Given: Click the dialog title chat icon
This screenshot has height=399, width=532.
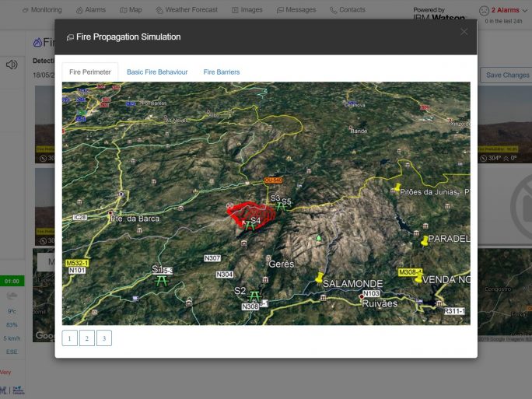Looking at the screenshot, I should pos(70,37).
